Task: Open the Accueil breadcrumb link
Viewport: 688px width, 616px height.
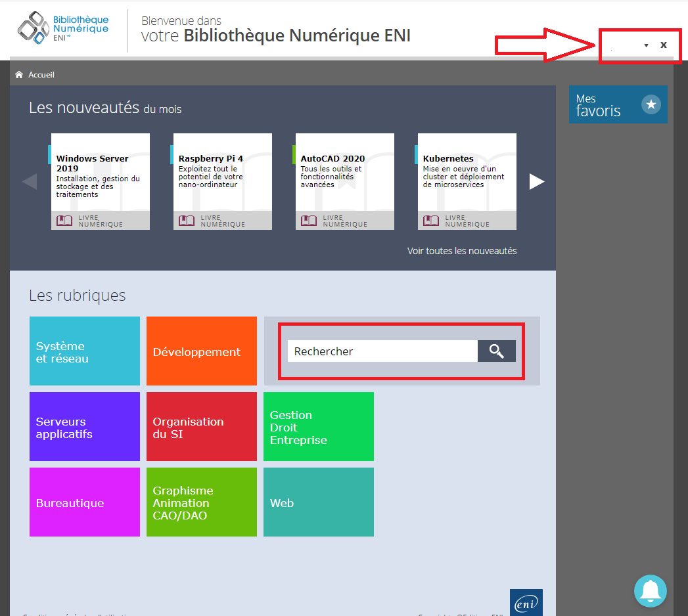Action: point(41,75)
